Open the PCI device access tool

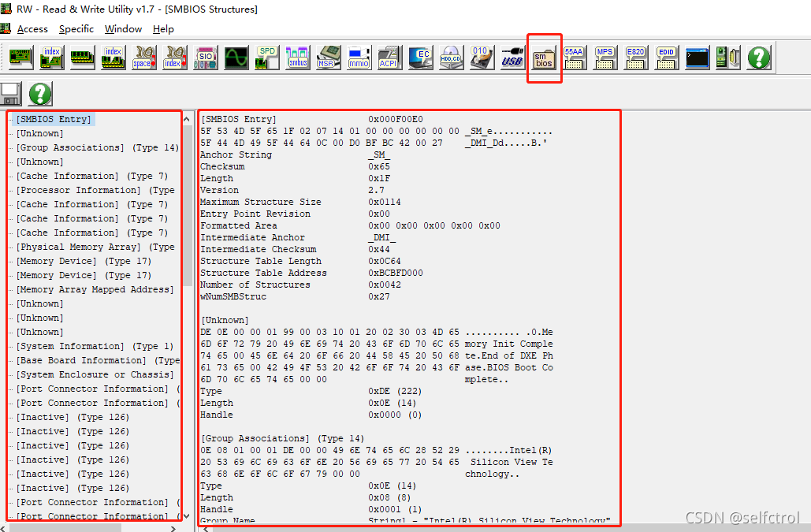[20, 58]
